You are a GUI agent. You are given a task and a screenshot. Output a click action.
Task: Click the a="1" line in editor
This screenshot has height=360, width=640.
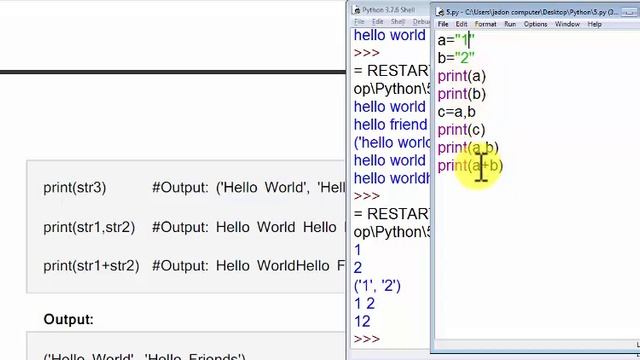click(x=456, y=40)
